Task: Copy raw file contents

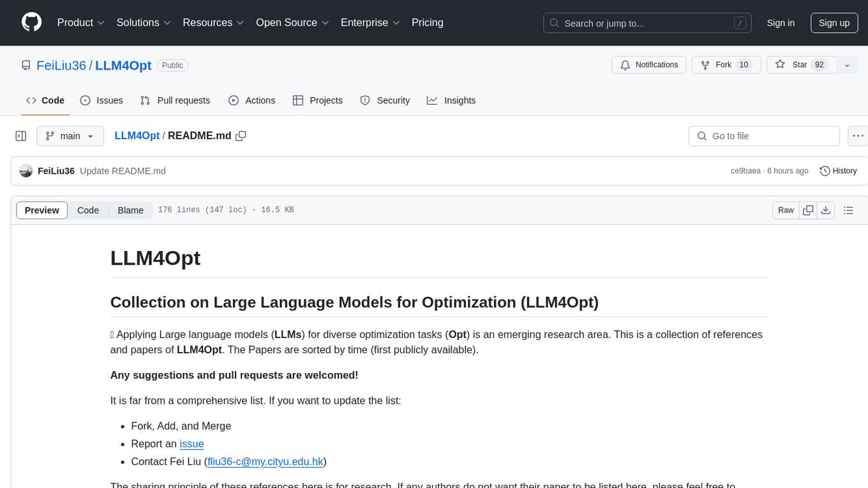Action: [x=808, y=210]
